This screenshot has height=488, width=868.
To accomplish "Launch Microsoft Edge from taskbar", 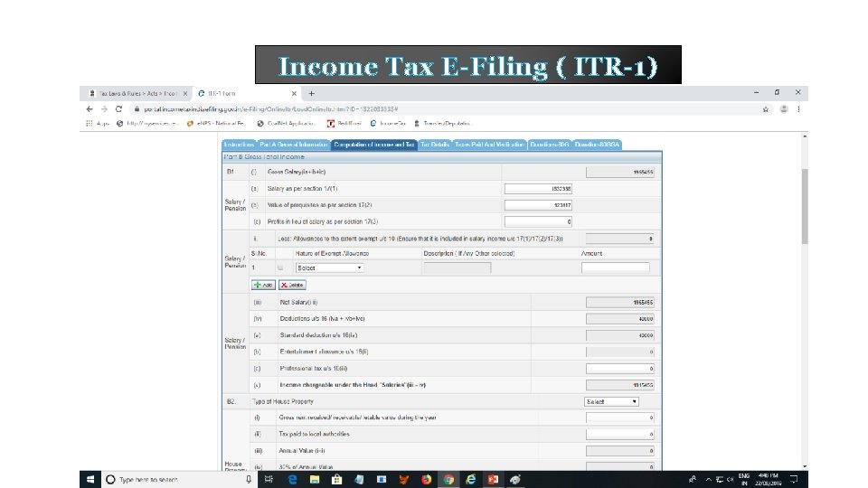I will point(292,480).
